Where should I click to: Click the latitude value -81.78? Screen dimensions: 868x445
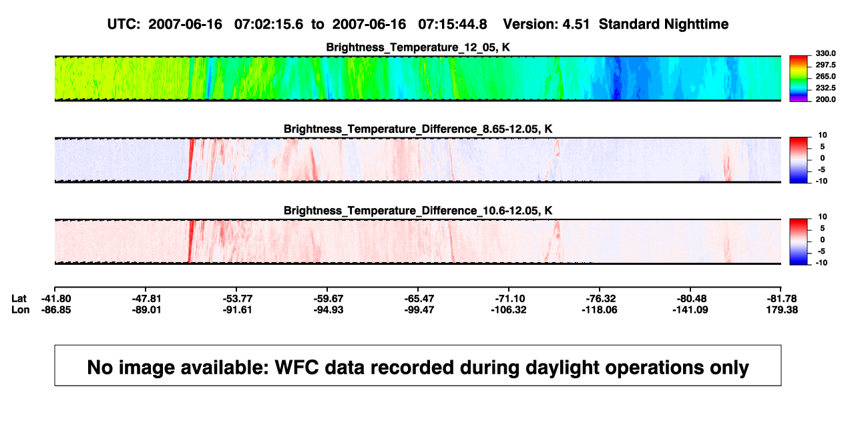pos(781,298)
